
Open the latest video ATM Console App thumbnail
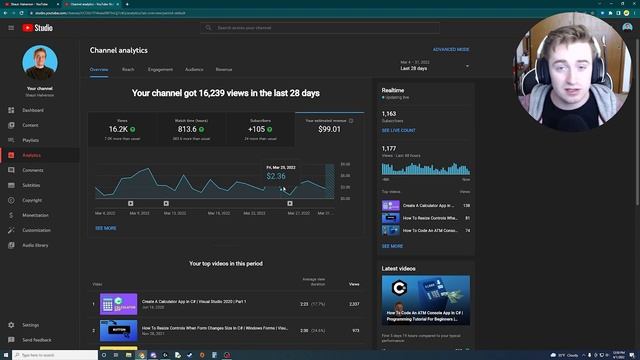pos(426,300)
